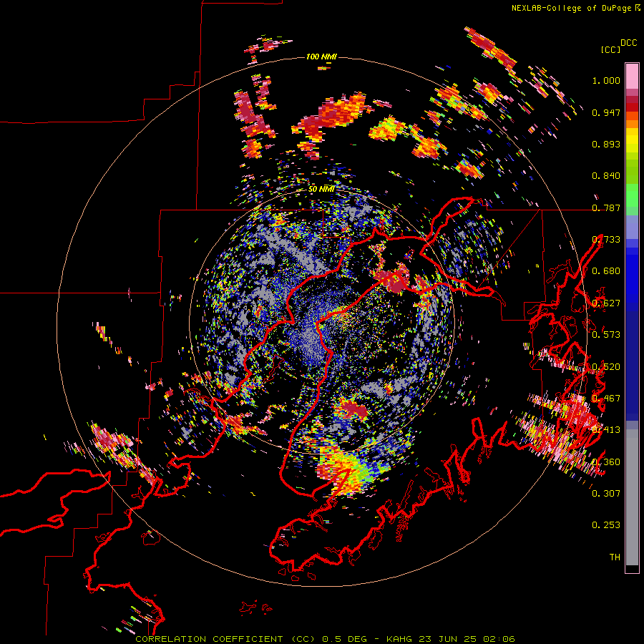Screen dimensions: 644x644
Task: Click the 0.840 scale value
Action: (606, 176)
